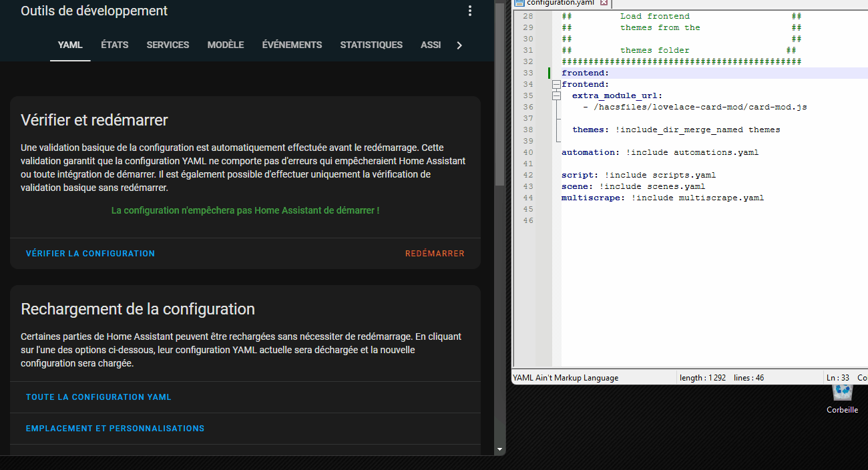
Task: Click the 'automation: !include automations.yaml' line
Action: coord(660,153)
